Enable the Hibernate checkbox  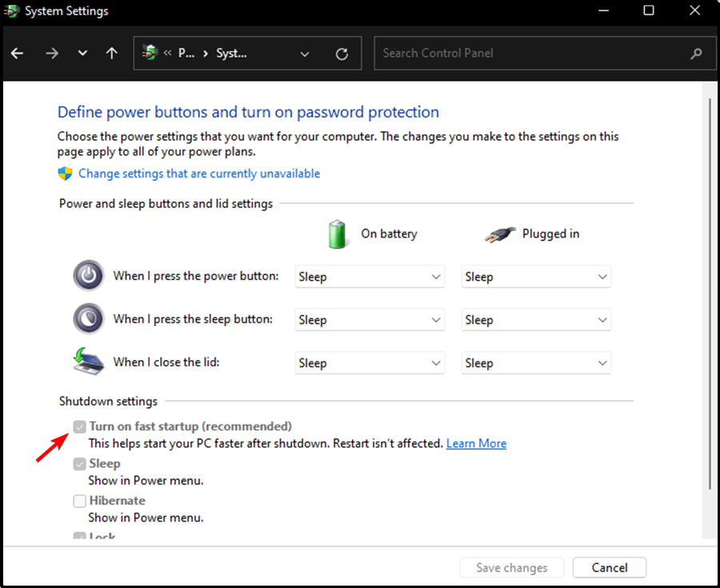point(79,500)
